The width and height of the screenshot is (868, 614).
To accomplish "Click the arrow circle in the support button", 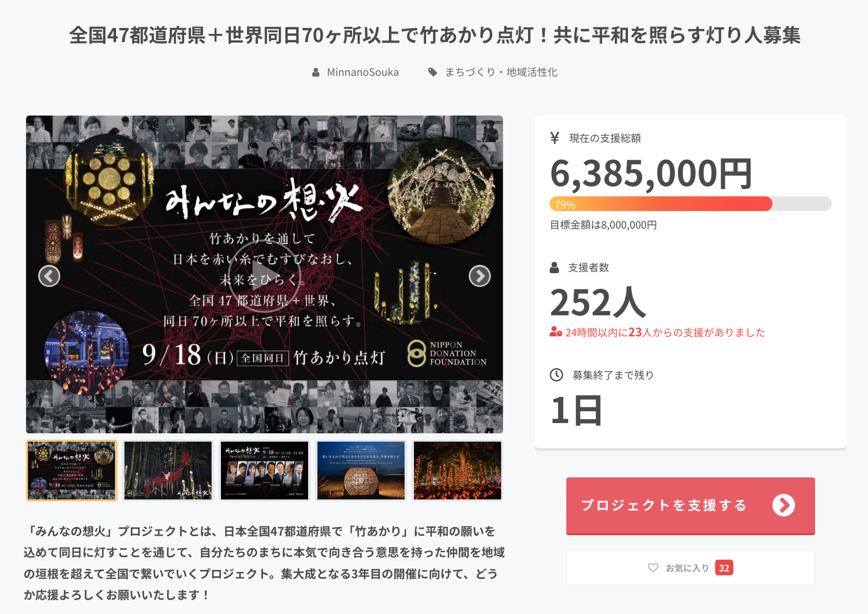I will pyautogui.click(x=784, y=505).
